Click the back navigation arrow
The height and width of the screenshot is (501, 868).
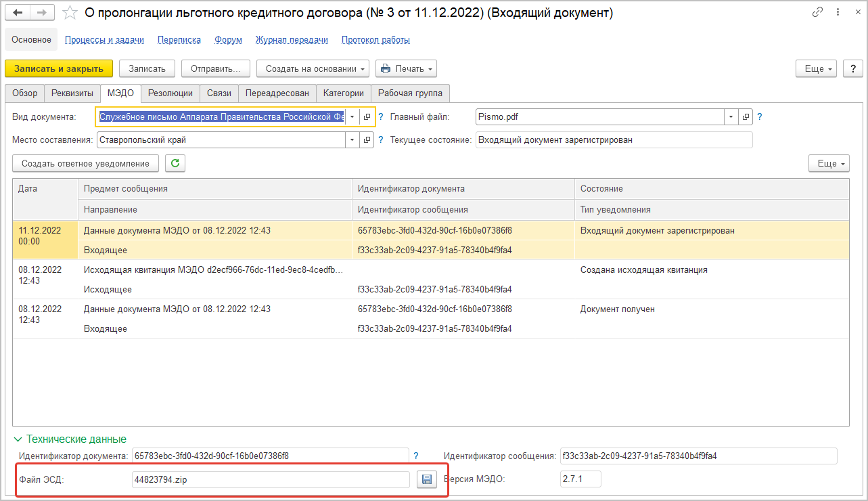tap(18, 12)
